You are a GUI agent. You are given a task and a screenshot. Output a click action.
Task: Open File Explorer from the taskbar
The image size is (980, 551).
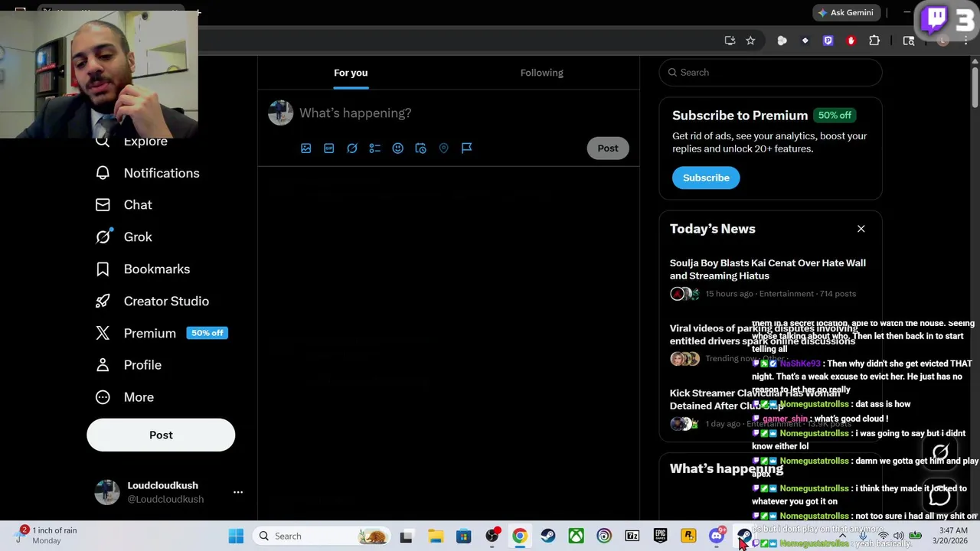click(x=435, y=536)
